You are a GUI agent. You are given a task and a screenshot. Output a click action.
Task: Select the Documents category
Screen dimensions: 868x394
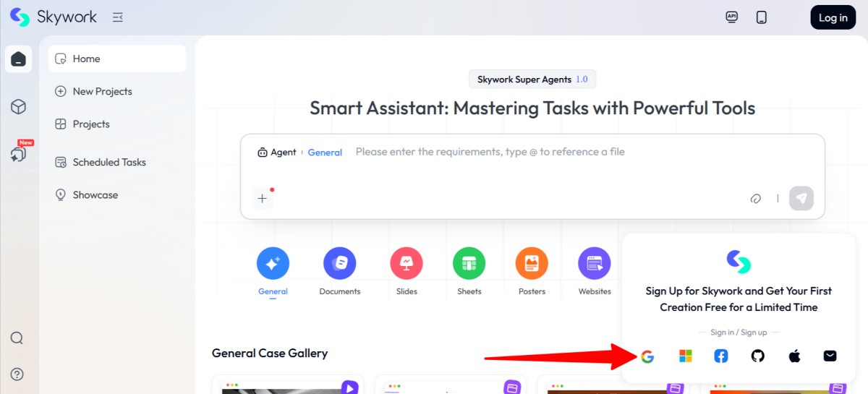tap(340, 264)
